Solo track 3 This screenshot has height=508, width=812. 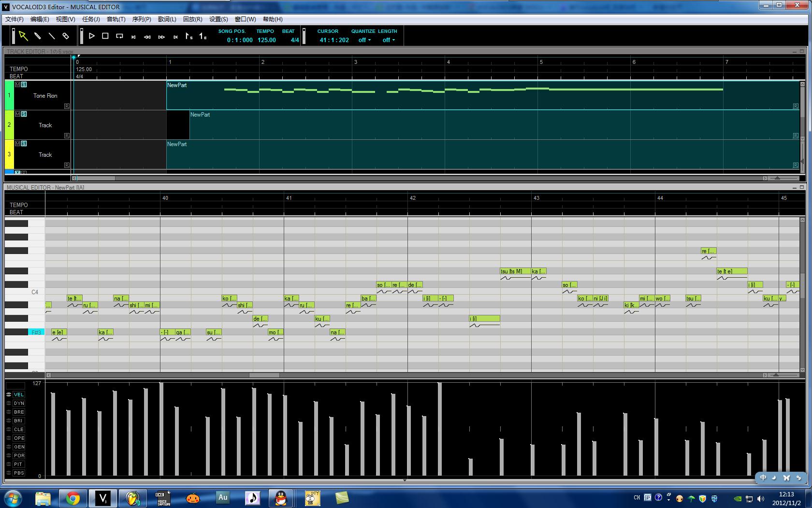(24, 143)
